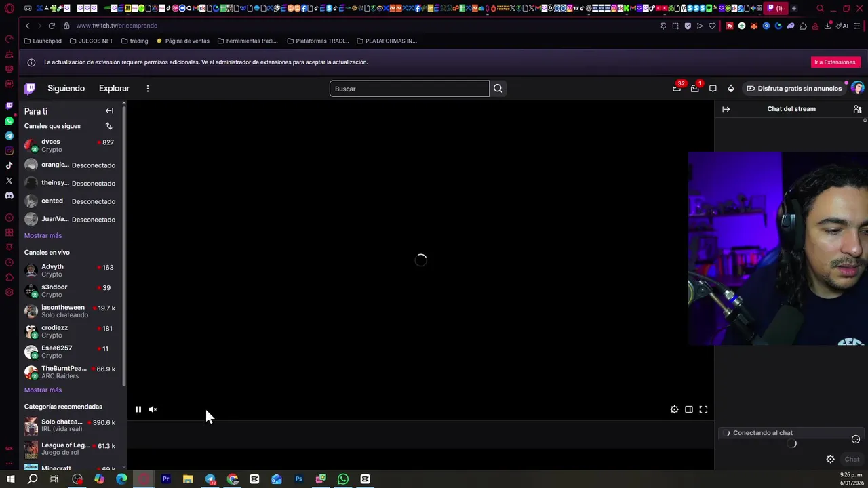Open browser downloads icon
868x488 pixels.
tap(827, 26)
